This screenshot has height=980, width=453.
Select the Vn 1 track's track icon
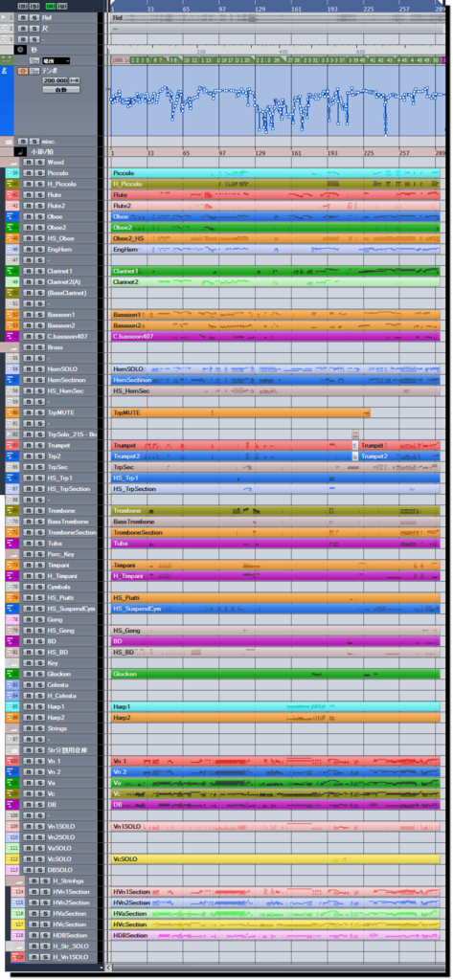(11, 761)
